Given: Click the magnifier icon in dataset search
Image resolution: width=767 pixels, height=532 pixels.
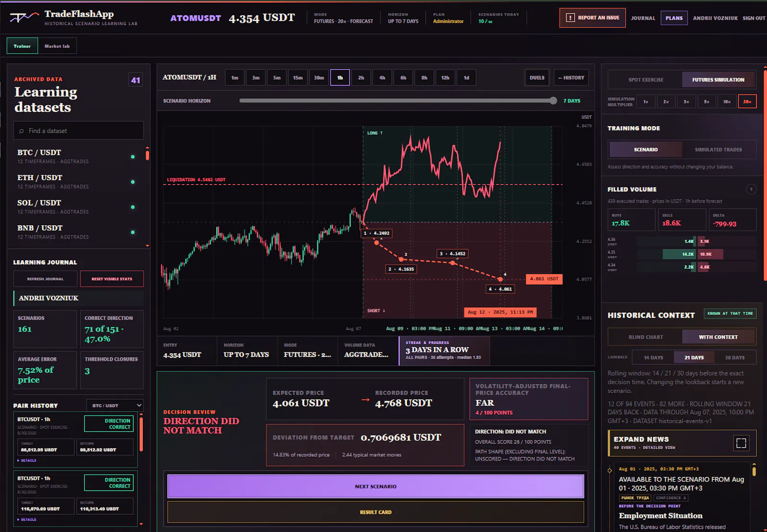Looking at the screenshot, I should tap(21, 131).
